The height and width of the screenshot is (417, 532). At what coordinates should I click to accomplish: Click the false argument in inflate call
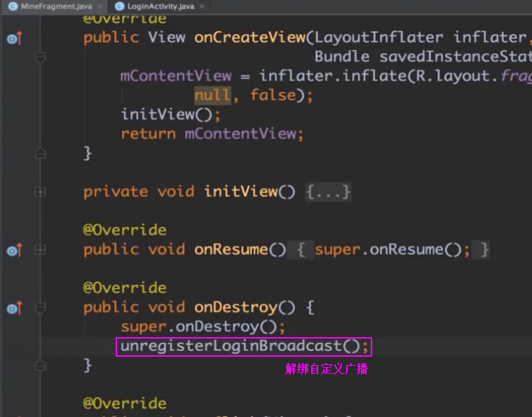point(273,95)
